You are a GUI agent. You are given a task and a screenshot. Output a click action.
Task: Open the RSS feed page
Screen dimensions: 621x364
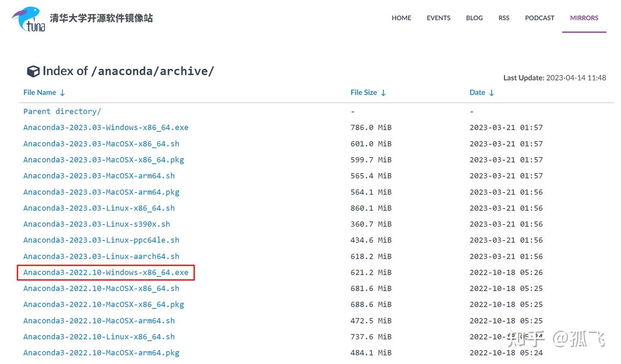click(x=504, y=18)
